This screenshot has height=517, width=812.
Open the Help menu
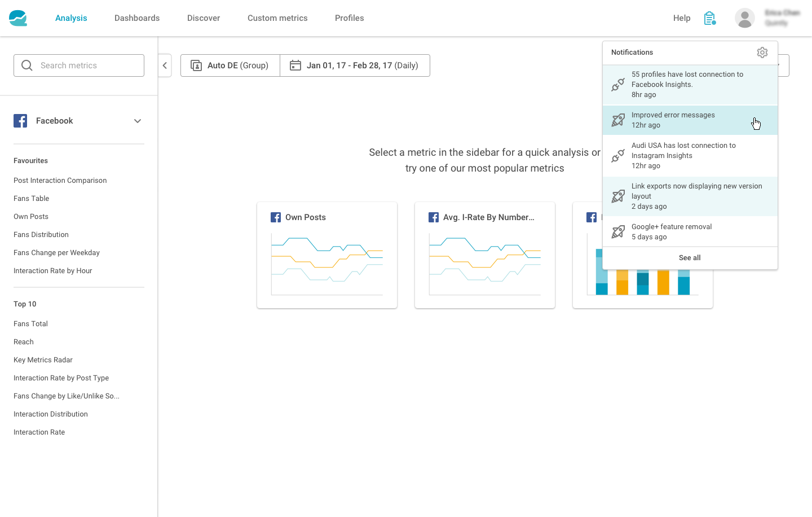click(x=682, y=18)
